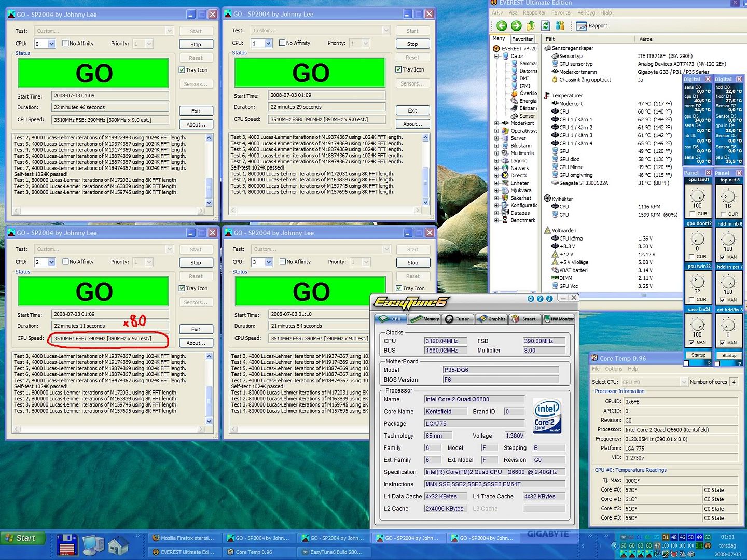Open the Rapport report tool in EVEREST
The height and width of the screenshot is (560, 747).
[x=592, y=25]
